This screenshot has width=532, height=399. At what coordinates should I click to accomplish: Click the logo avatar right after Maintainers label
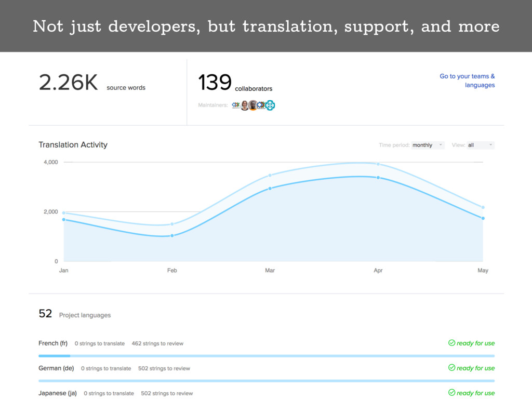(x=236, y=105)
